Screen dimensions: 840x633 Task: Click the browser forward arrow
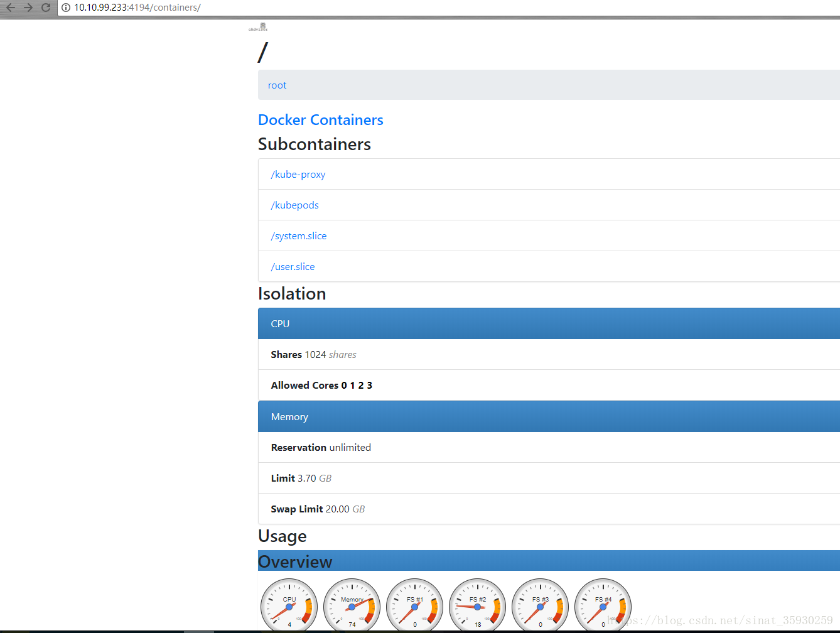point(28,8)
